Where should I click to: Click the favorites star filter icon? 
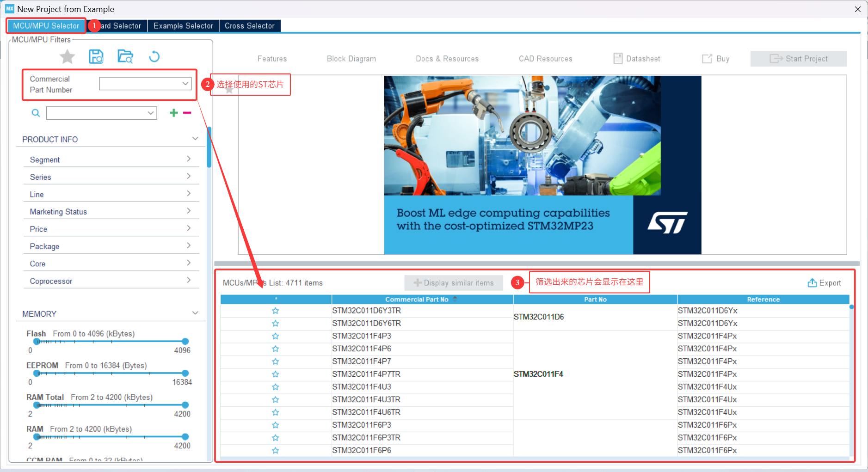[x=68, y=57]
